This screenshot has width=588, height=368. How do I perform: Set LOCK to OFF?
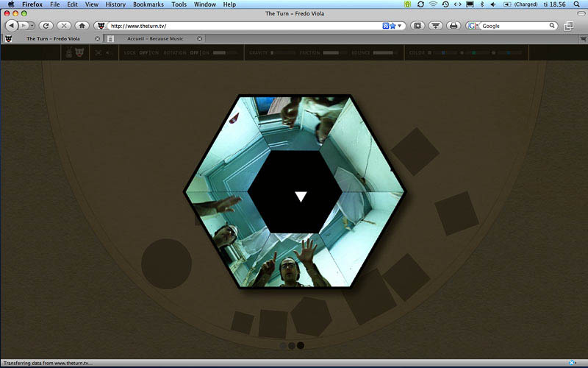pyautogui.click(x=143, y=53)
